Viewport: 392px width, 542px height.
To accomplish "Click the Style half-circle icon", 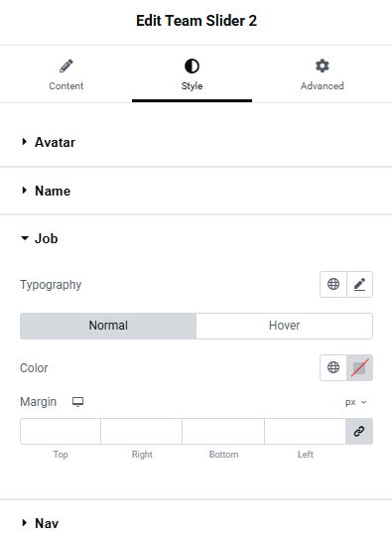I will tap(192, 67).
